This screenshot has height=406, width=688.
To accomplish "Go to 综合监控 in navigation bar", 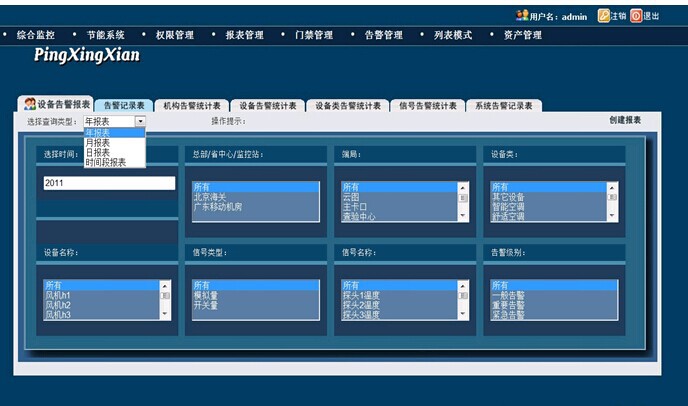I will (x=36, y=35).
